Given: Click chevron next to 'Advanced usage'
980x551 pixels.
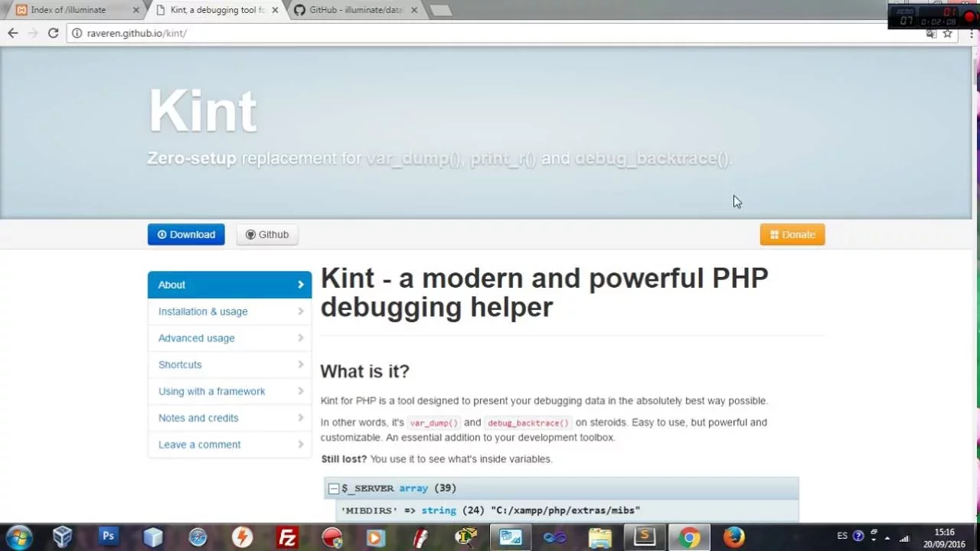Looking at the screenshot, I should (300, 338).
